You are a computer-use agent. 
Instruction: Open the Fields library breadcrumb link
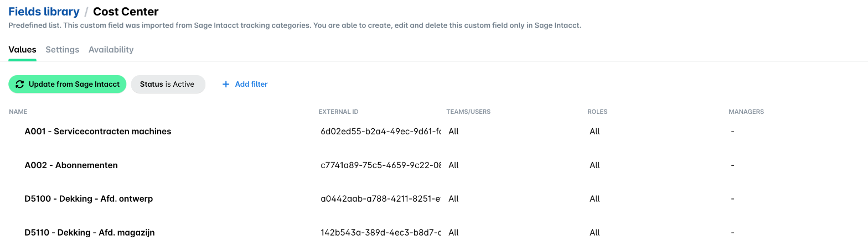44,11
